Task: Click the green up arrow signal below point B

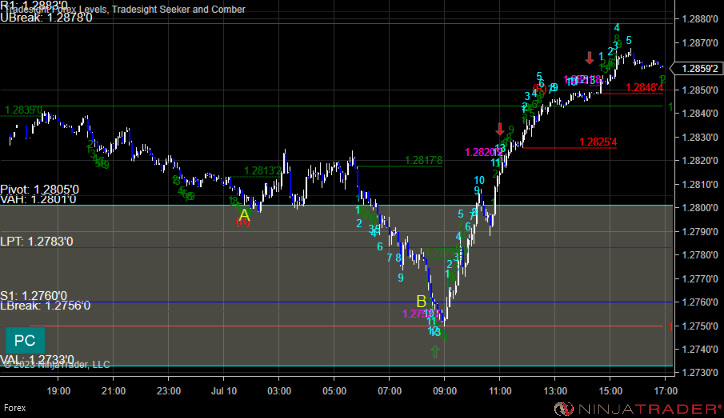Action: point(435,352)
